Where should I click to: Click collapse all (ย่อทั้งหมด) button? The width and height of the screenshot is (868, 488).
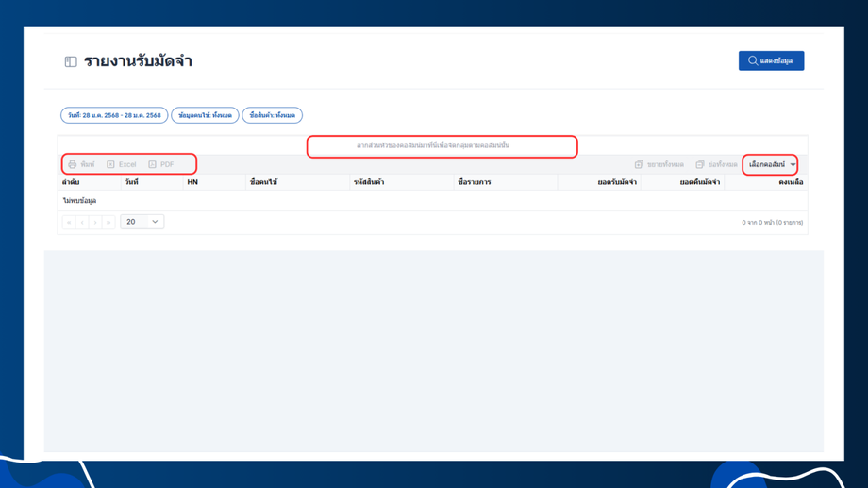pyautogui.click(x=716, y=164)
